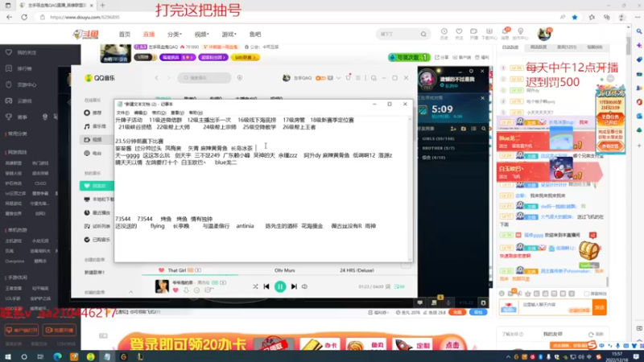Open settings gear in the LoL client
The width and height of the screenshot is (644, 362).
pyautogui.click(x=471, y=72)
